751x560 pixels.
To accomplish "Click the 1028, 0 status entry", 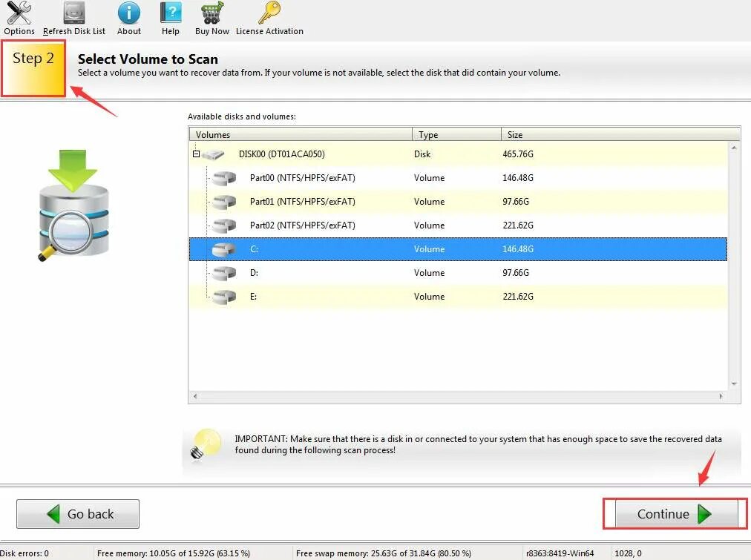I will [628, 553].
